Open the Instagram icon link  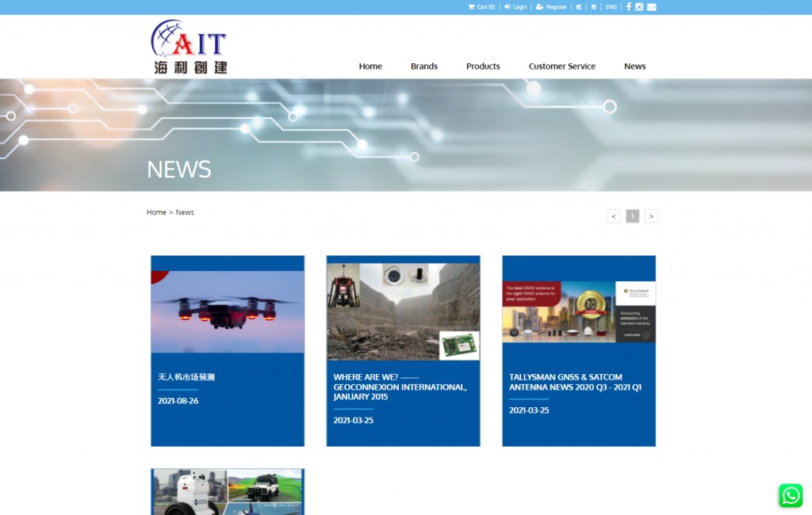point(639,7)
